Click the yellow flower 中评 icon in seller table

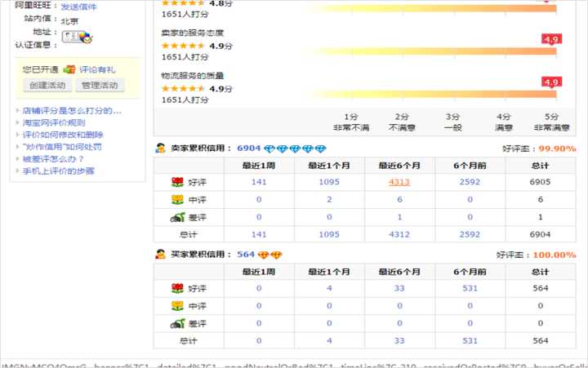176,200
